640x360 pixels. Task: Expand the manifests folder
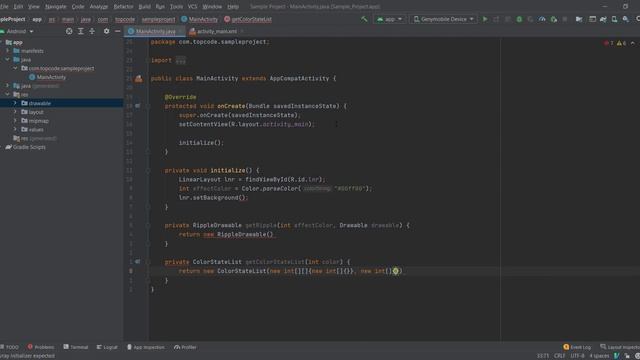(8, 51)
